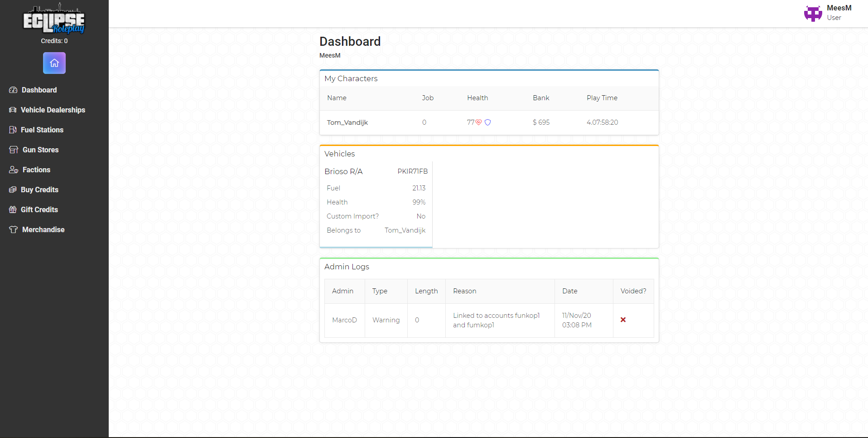868x438 pixels.
Task: Click the purple home icon button
Action: click(x=54, y=63)
